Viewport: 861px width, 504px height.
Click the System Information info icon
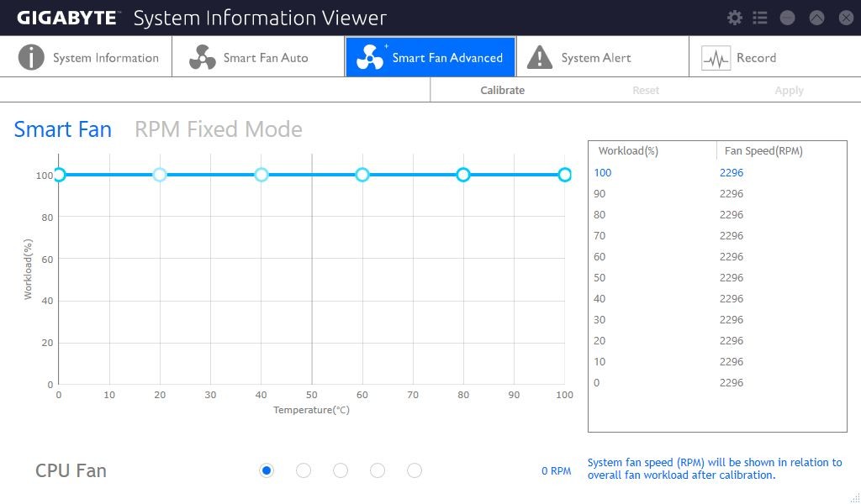click(31, 57)
